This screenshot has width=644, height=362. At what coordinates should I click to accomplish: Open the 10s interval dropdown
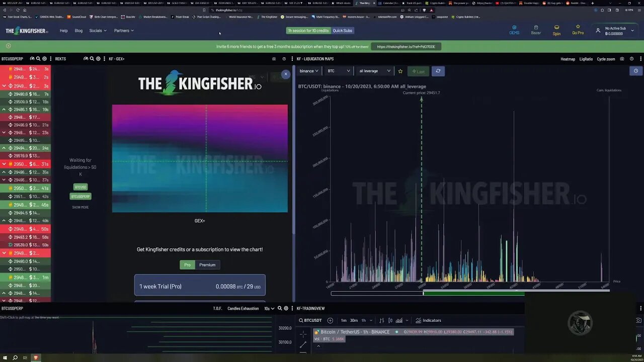click(269, 308)
